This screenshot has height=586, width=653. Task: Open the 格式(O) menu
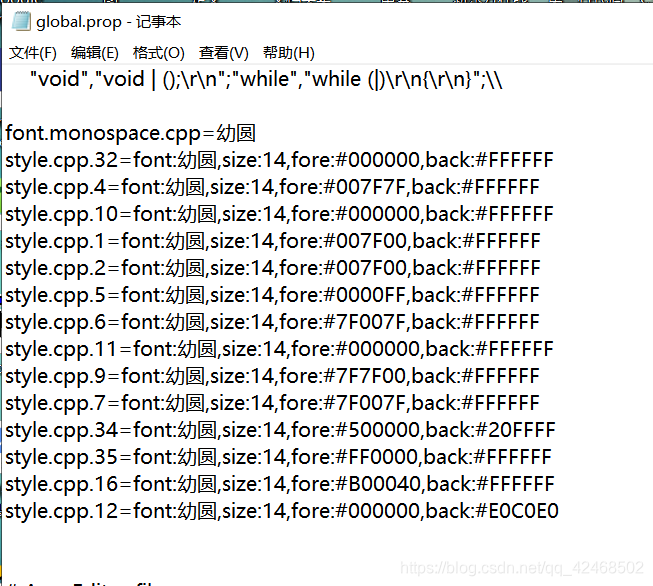pos(159,53)
